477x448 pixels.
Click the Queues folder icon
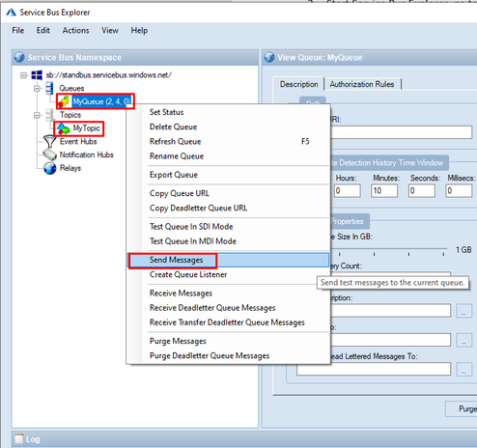(49, 88)
